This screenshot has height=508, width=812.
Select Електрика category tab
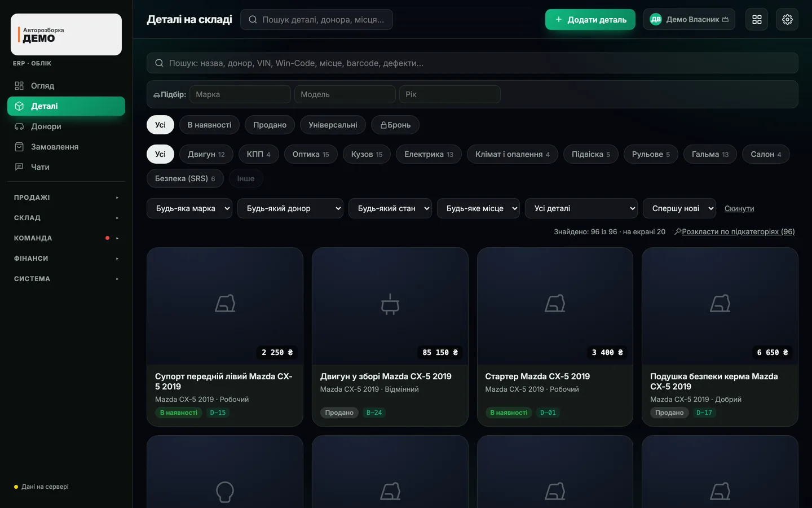pyautogui.click(x=429, y=154)
